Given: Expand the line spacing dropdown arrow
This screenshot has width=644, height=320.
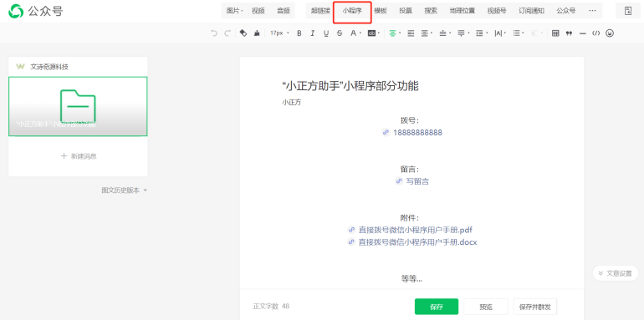Looking at the screenshot, I should pos(450,33).
